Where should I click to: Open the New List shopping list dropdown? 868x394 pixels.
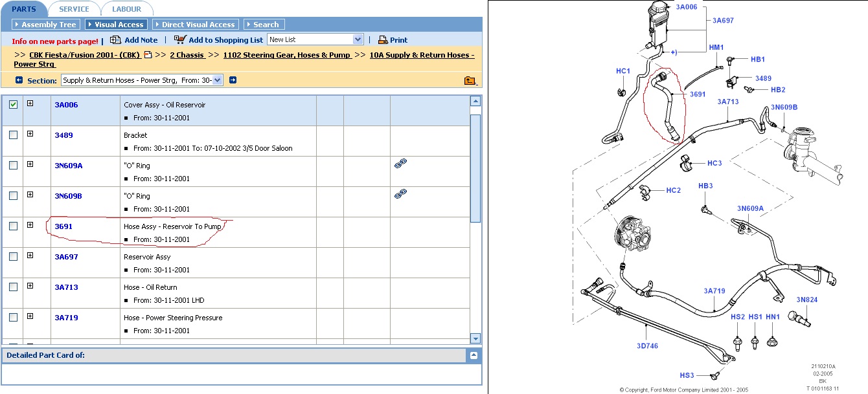(358, 39)
